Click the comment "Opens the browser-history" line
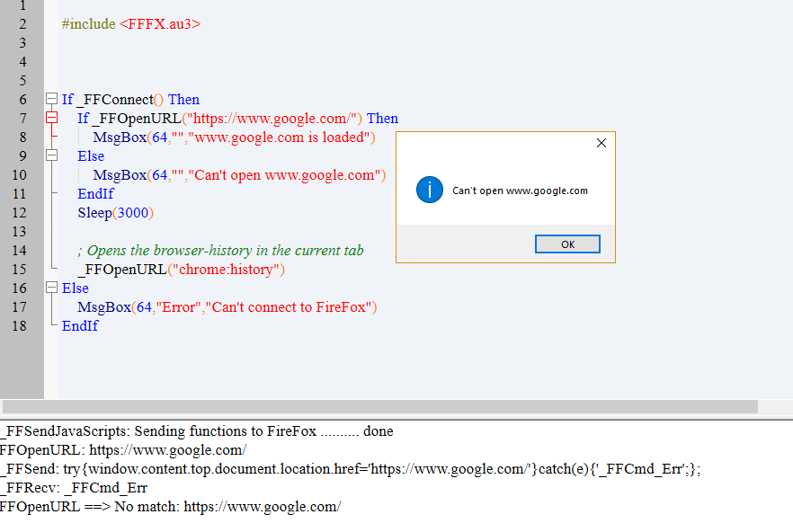Screen dimensions: 793x532 tap(220, 251)
